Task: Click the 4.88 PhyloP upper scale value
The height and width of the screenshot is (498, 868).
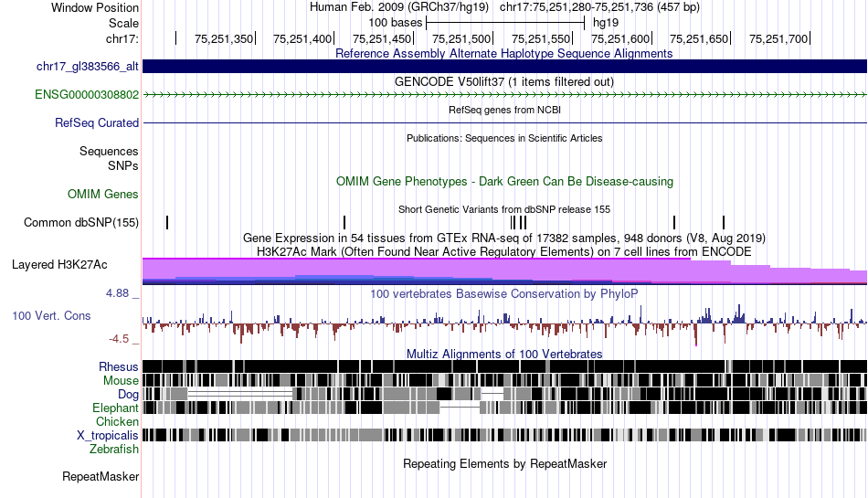Action: (117, 293)
